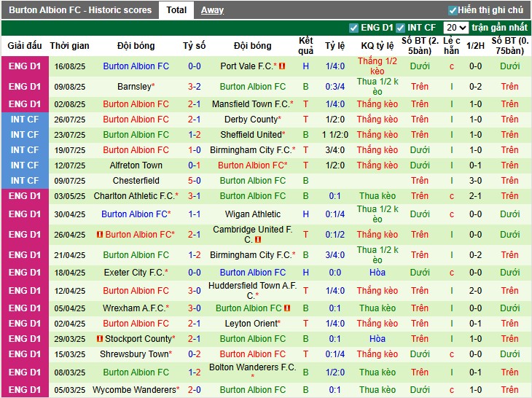
Task: Click the 0-0 score of Port Vale match
Action: coord(195,66)
